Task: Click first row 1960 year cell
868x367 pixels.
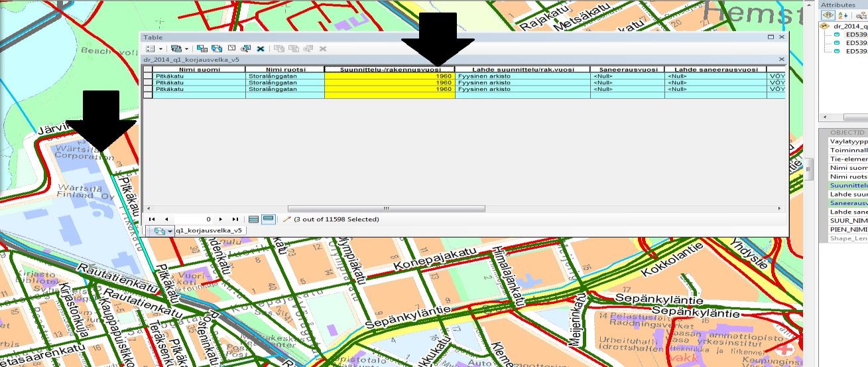Action: pos(389,76)
